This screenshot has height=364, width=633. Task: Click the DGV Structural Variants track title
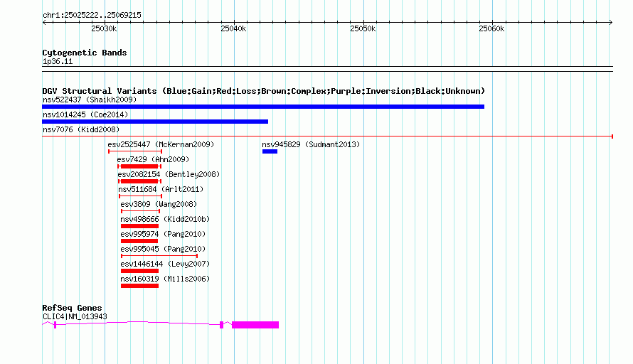264,91
